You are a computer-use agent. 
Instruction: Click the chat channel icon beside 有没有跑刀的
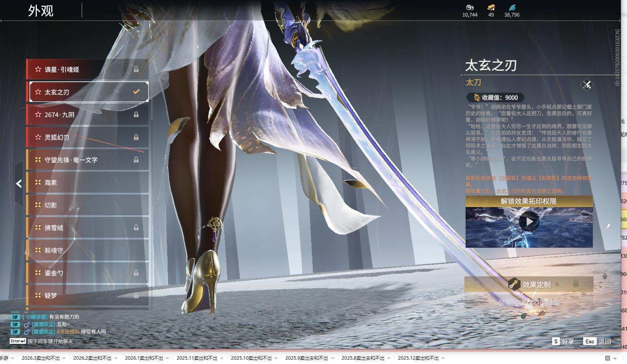[x=15, y=317]
